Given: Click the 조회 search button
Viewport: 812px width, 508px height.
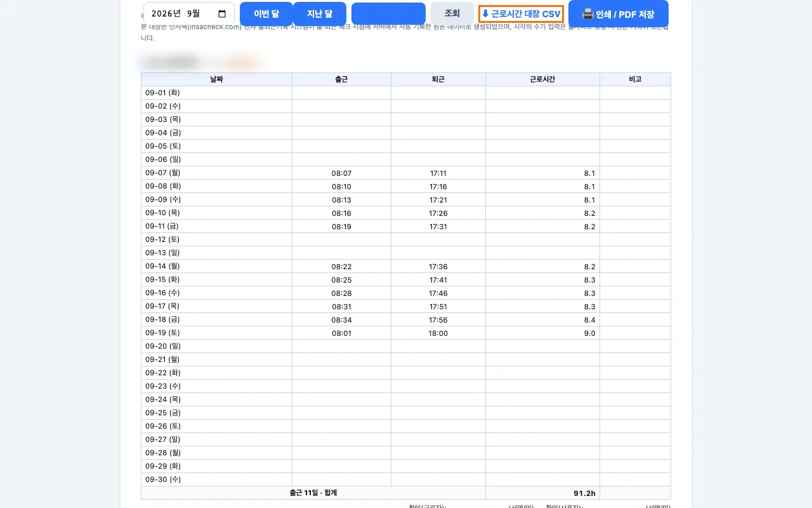Looking at the screenshot, I should (452, 13).
